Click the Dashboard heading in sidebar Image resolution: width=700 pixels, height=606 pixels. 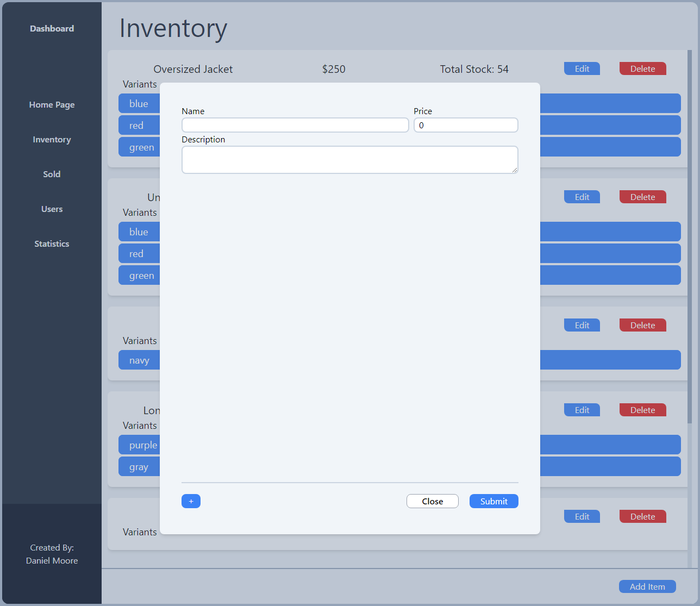(x=52, y=29)
